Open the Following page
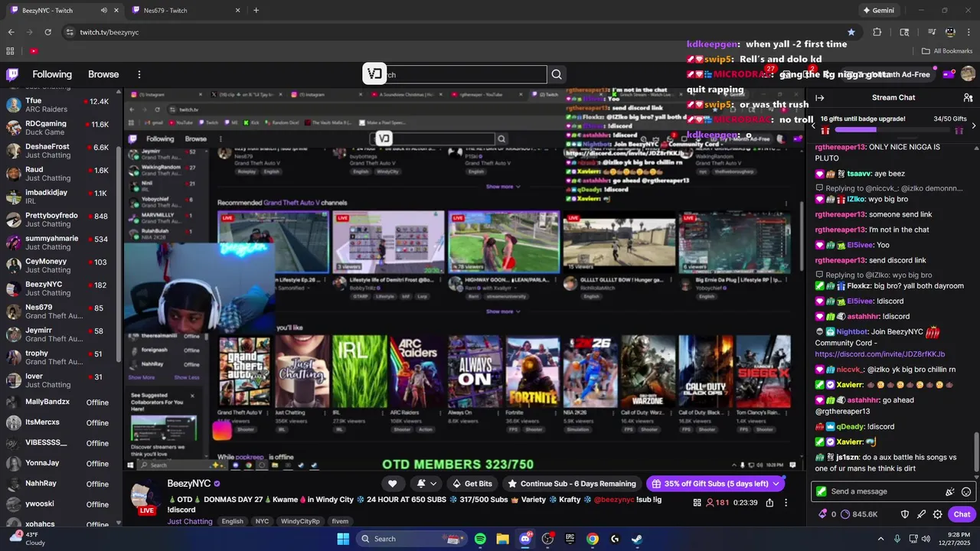 pyautogui.click(x=52, y=74)
